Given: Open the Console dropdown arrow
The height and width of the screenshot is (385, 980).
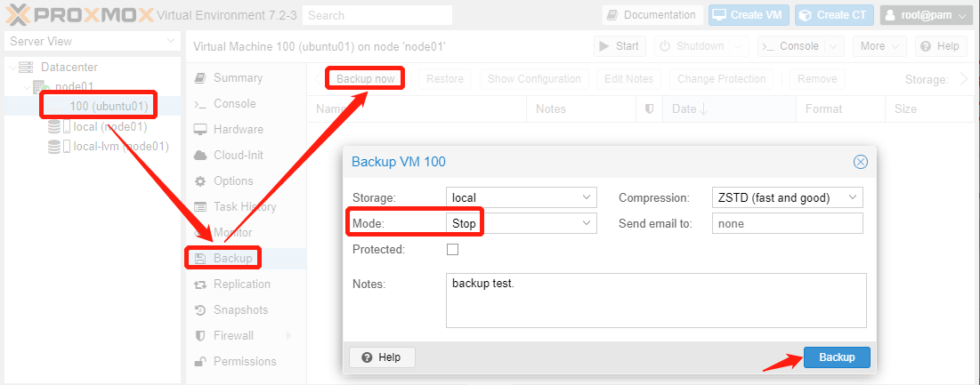Looking at the screenshot, I should coord(834,46).
